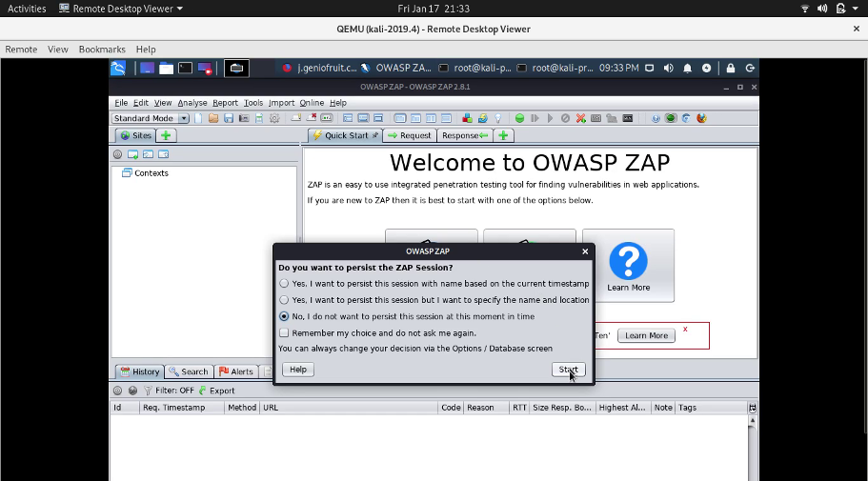
Task: Click the Activities button in top bar
Action: click(27, 9)
